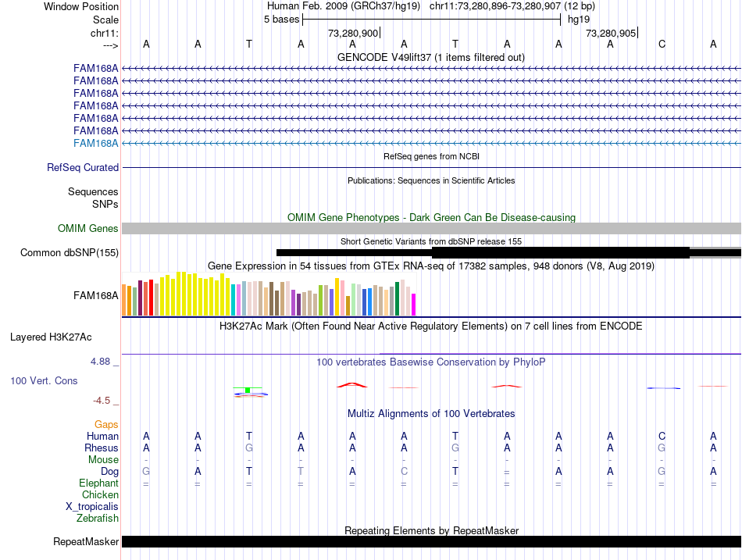Click chr11:73,280,896-73,280,907 (12 bp) position text
Screen dimensions: 742x560
coord(512,6)
